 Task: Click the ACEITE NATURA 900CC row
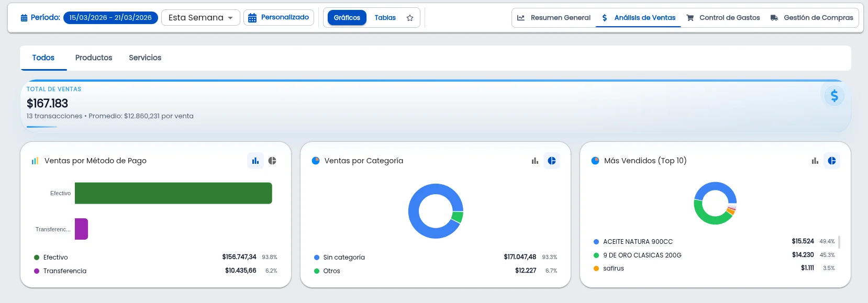(714, 242)
